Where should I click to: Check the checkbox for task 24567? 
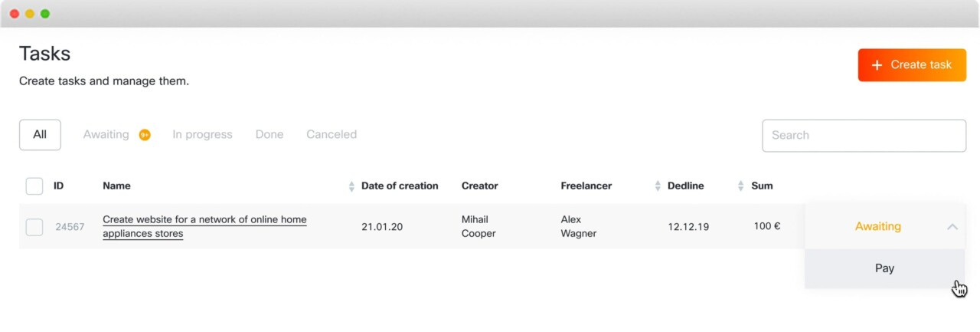pyautogui.click(x=34, y=227)
